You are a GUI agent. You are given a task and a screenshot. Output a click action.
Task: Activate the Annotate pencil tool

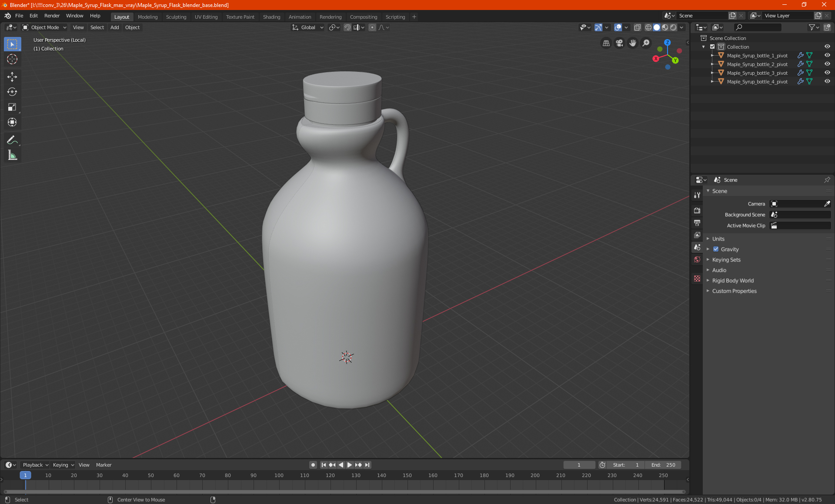pos(12,140)
